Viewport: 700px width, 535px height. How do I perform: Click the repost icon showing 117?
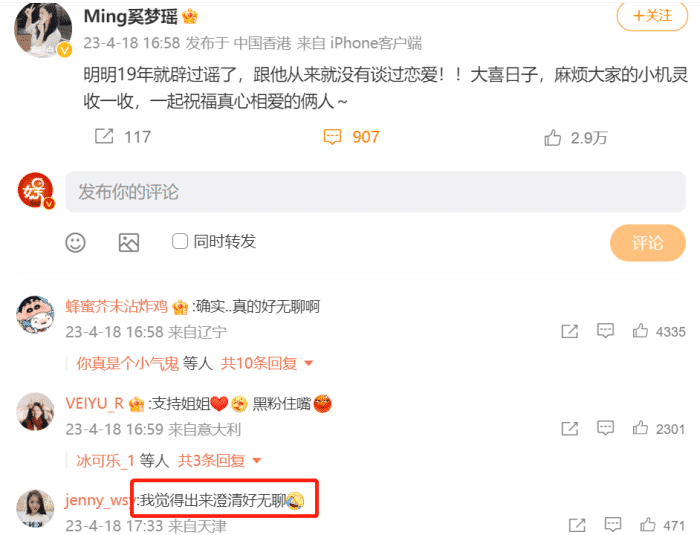[104, 136]
